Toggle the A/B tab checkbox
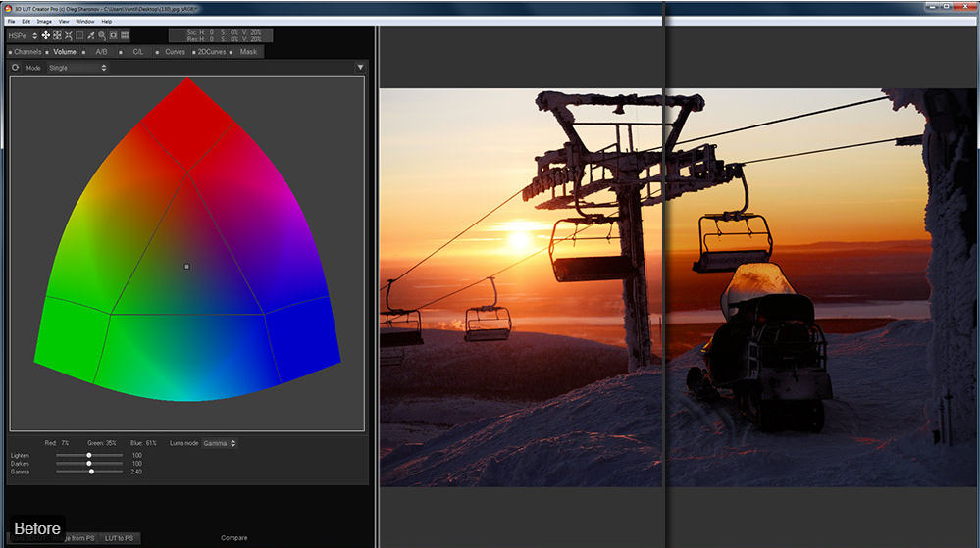This screenshot has height=548, width=980. click(83, 53)
